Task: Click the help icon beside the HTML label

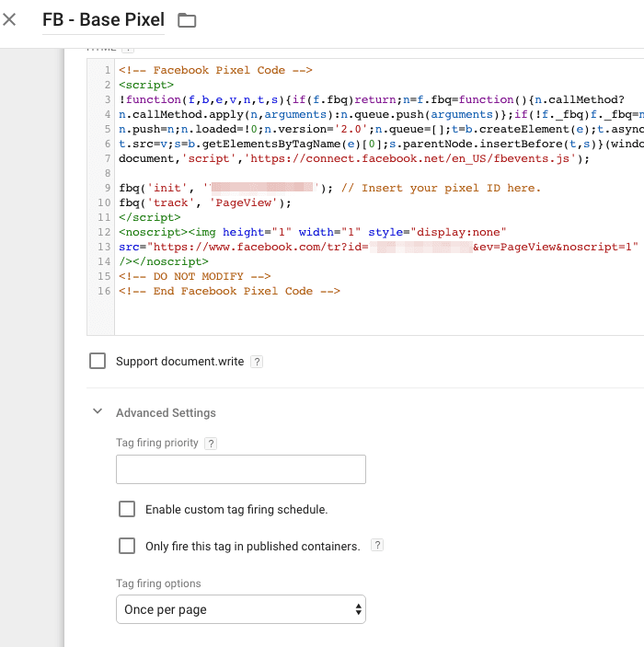Action: coord(128,49)
